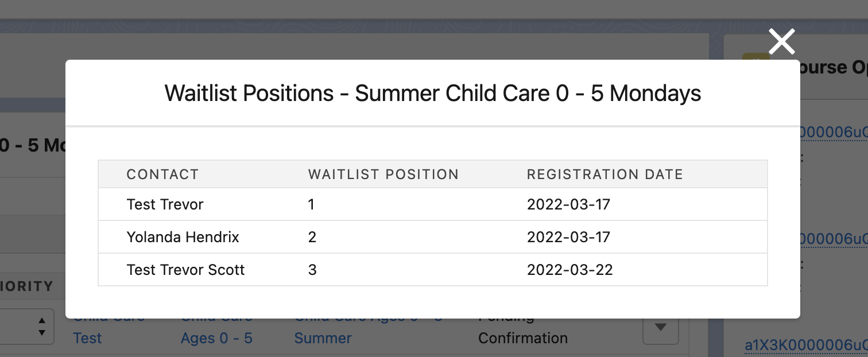Click the priority decrease down arrow
This screenshot has width=868, height=357.
[41, 331]
